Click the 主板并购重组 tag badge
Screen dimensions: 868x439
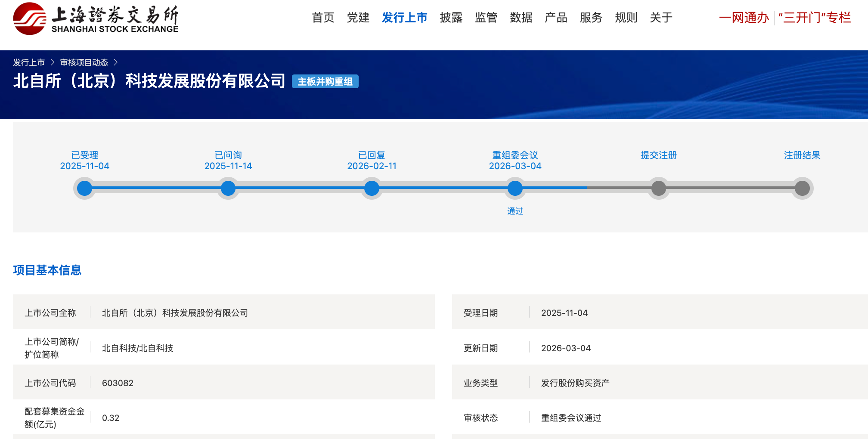(x=325, y=82)
